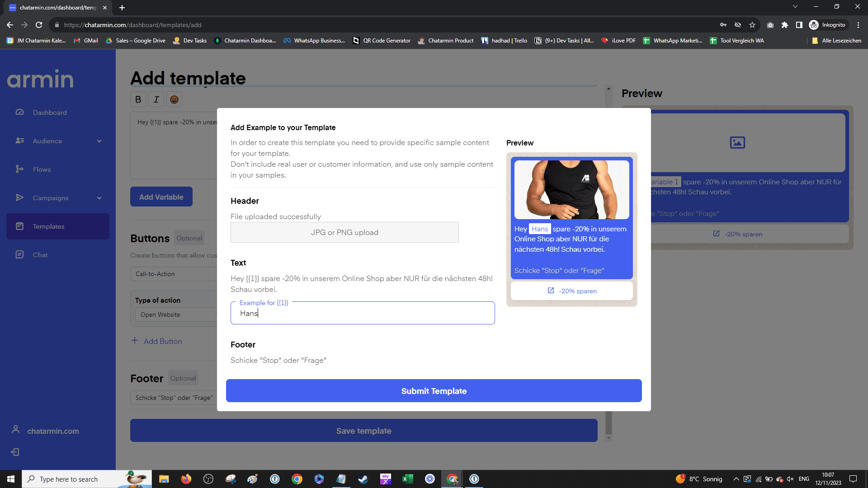
Task: Click Add Variable toggle button
Action: coord(161,197)
